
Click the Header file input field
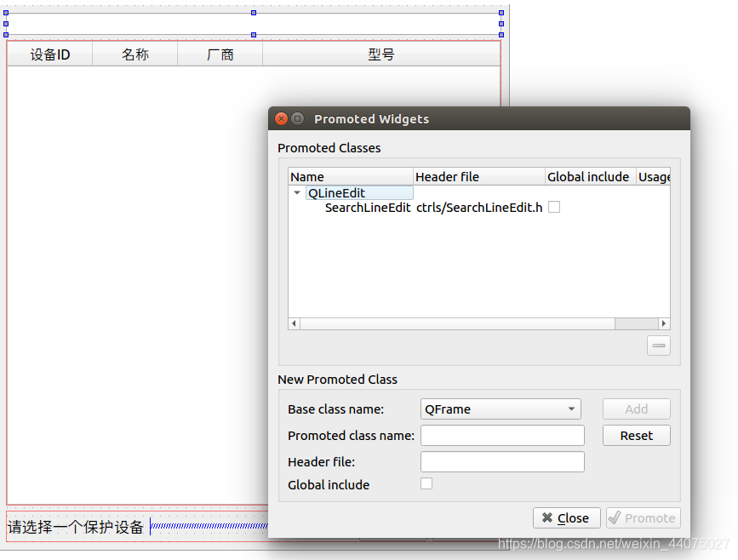(502, 461)
